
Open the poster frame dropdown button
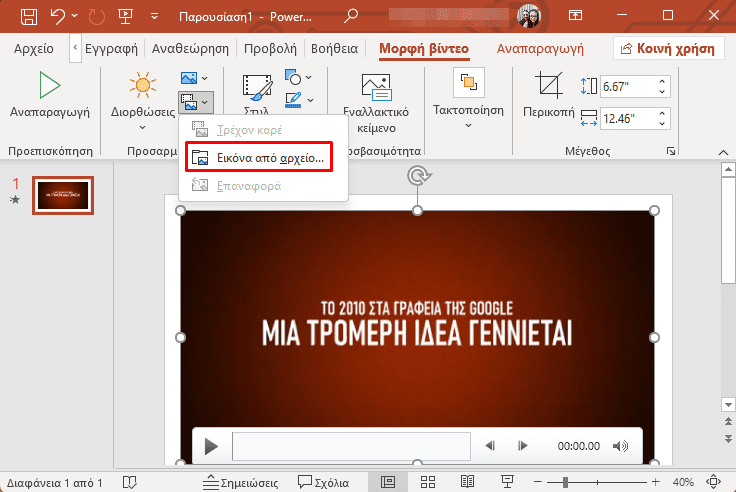196,102
